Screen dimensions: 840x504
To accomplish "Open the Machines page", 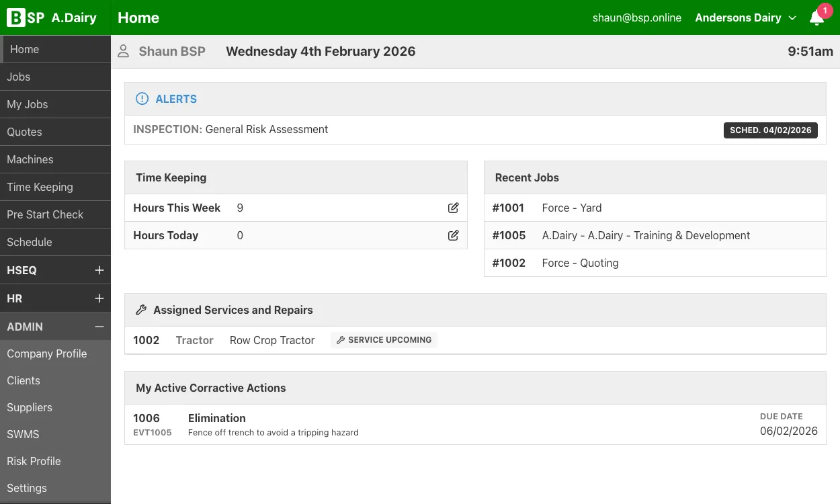I will click(55, 159).
